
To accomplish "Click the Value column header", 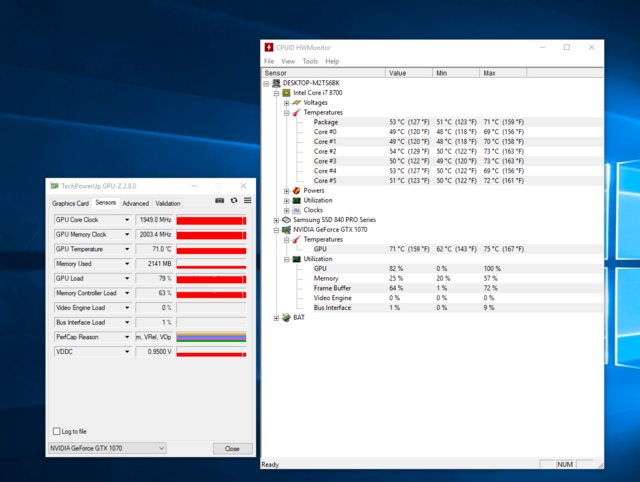I will coord(409,73).
